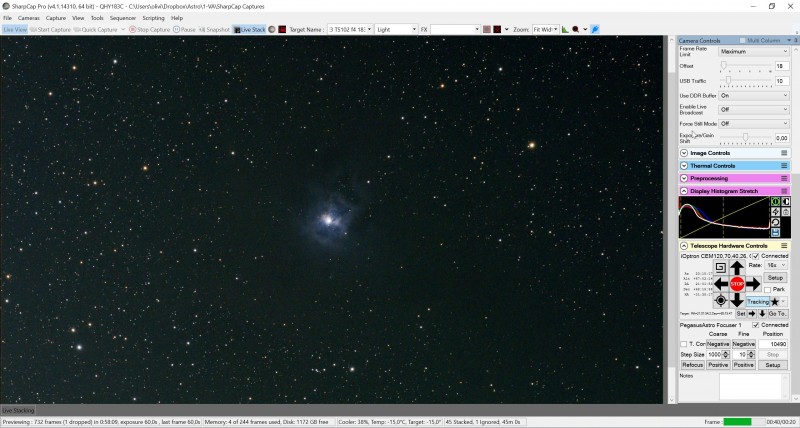Reset the histogram stretch with the circular arrow

click(x=775, y=222)
